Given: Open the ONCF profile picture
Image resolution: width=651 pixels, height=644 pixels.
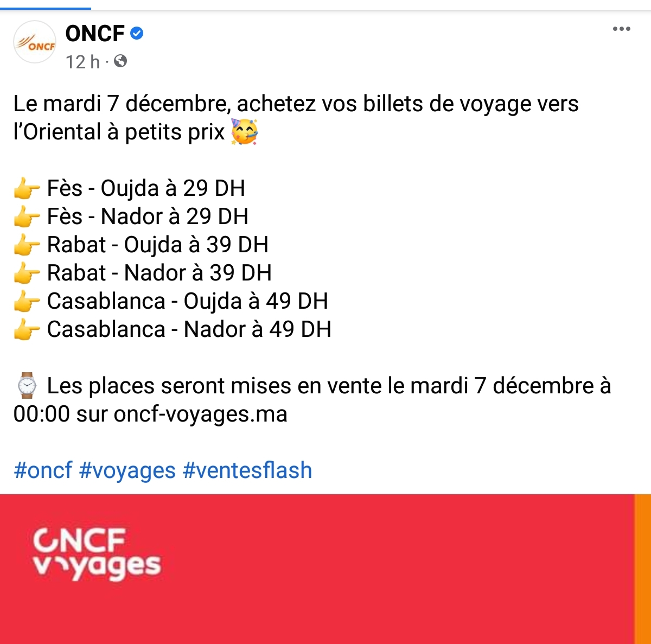Looking at the screenshot, I should [35, 42].
